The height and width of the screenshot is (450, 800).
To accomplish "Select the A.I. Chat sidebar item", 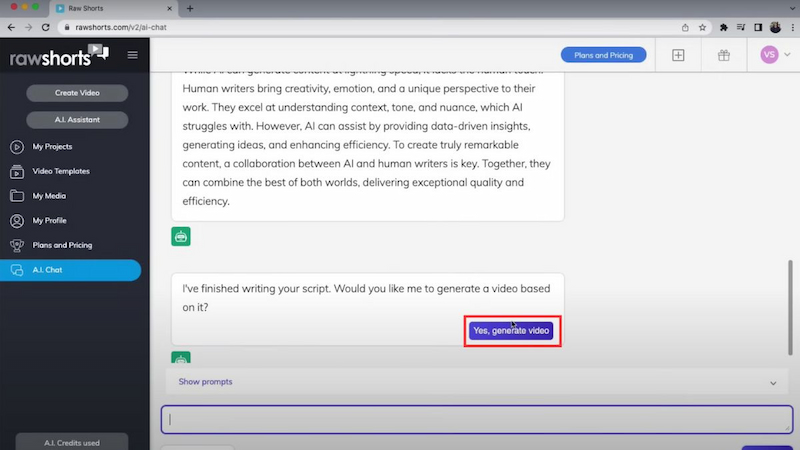I will click(x=70, y=270).
